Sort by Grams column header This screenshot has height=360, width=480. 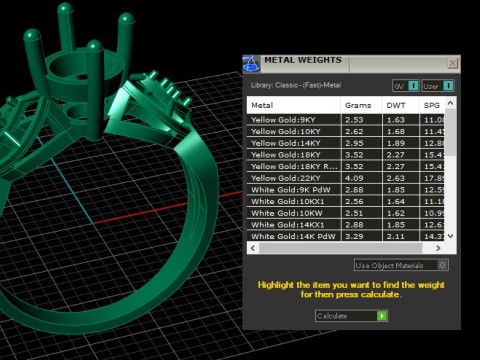(361, 105)
